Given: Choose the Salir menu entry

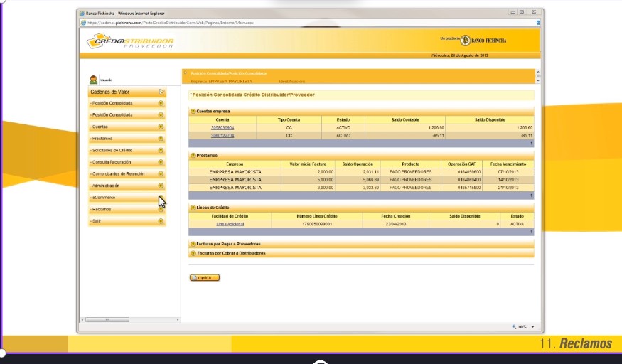Looking at the screenshot, I should click(127, 221).
